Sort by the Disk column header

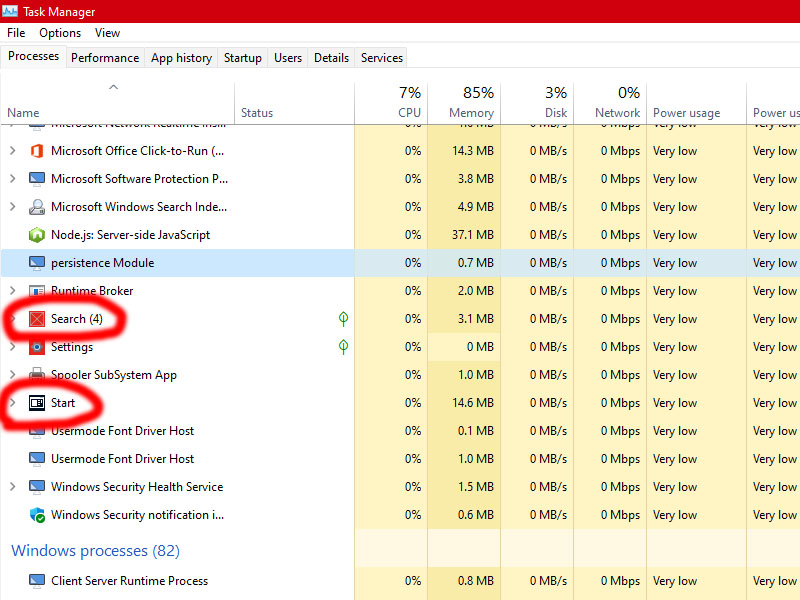537,103
